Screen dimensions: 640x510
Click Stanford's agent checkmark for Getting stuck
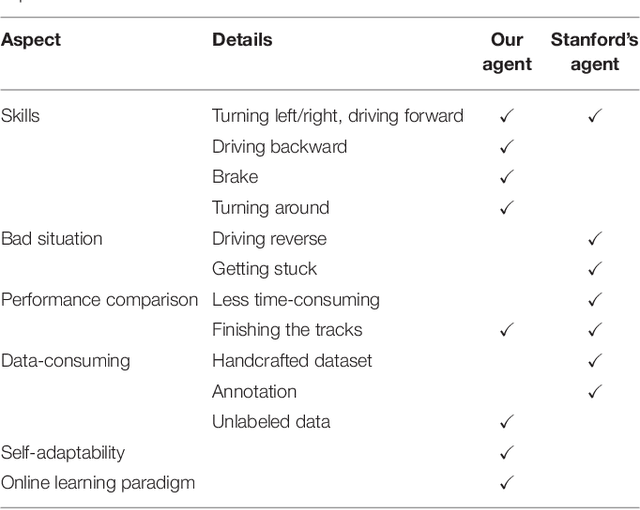click(x=596, y=269)
